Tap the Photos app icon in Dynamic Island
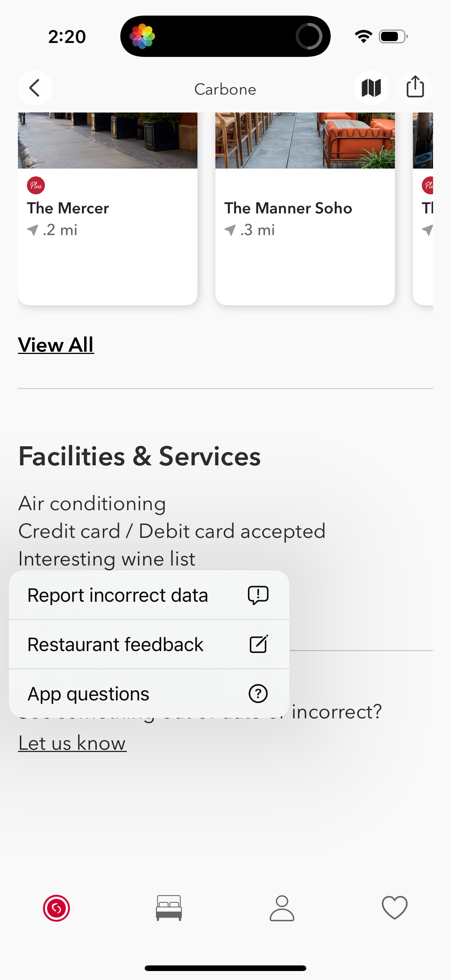The width and height of the screenshot is (451, 980). (x=142, y=37)
